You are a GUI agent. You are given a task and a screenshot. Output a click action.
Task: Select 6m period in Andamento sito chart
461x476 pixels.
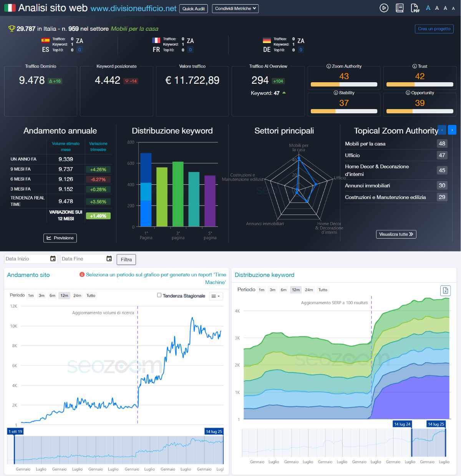coord(52,296)
